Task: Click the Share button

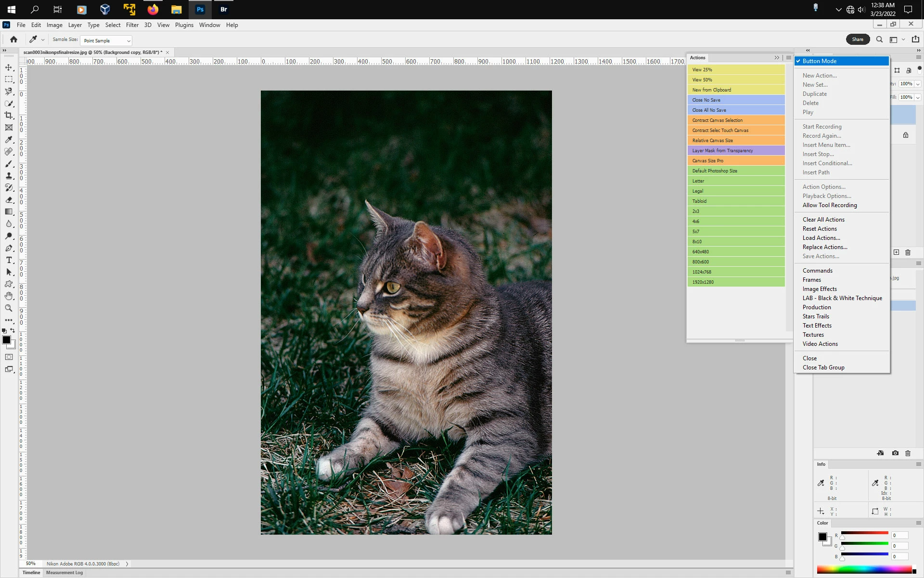Action: pyautogui.click(x=857, y=39)
